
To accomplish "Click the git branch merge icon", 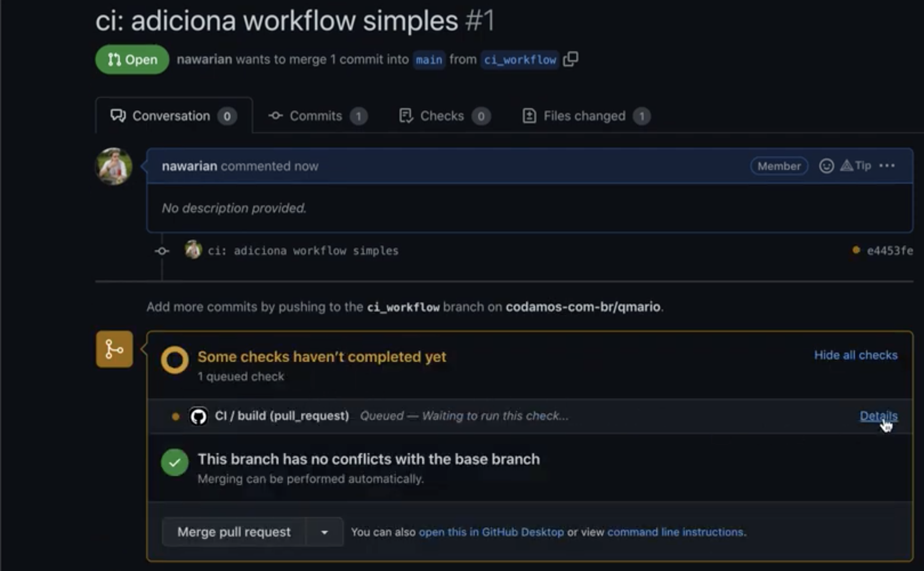I will [x=114, y=350].
